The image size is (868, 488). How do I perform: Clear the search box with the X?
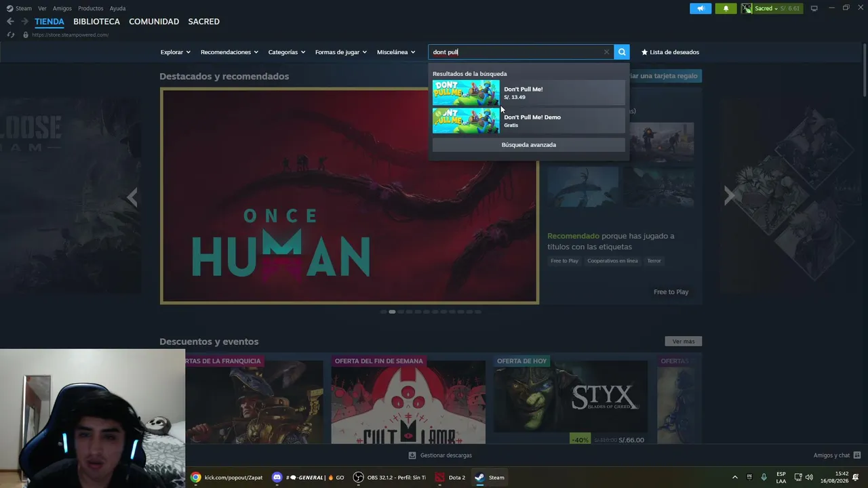click(x=606, y=52)
